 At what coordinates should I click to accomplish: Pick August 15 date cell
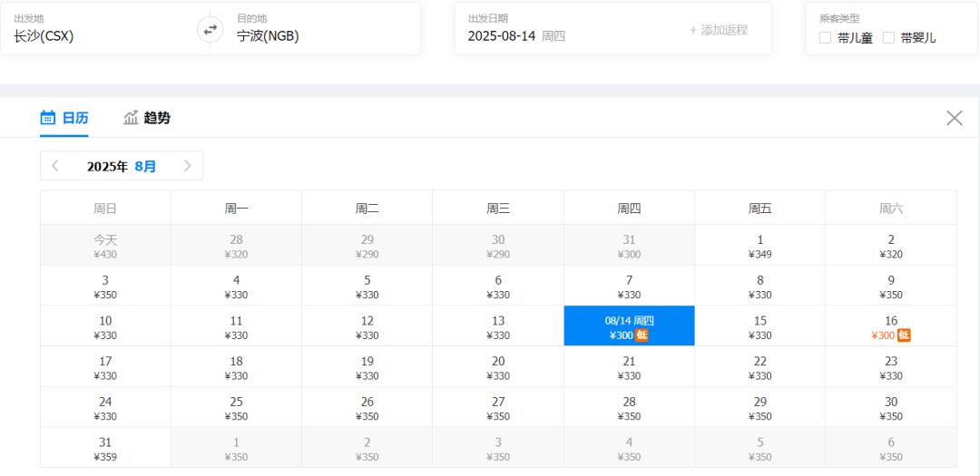(760, 325)
